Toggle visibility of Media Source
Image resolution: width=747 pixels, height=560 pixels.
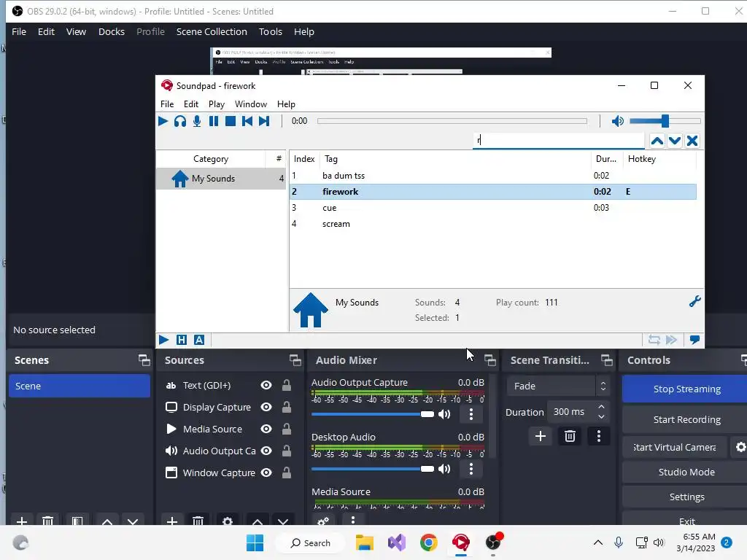(x=266, y=429)
